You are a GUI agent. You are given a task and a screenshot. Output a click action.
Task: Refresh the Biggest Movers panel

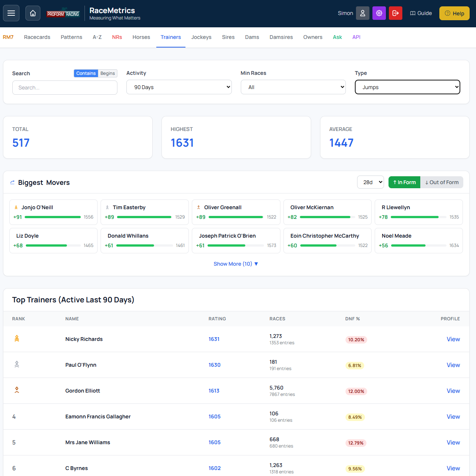tap(12, 182)
